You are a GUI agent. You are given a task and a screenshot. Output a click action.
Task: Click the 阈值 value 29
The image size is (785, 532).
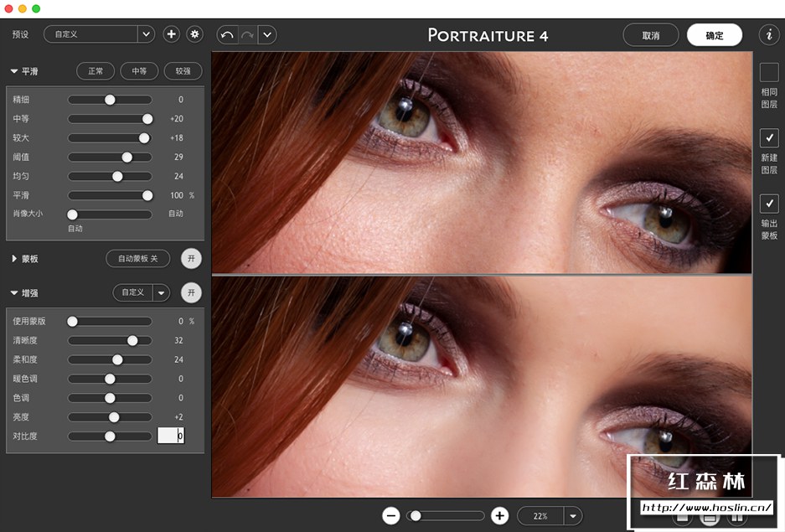(178, 158)
